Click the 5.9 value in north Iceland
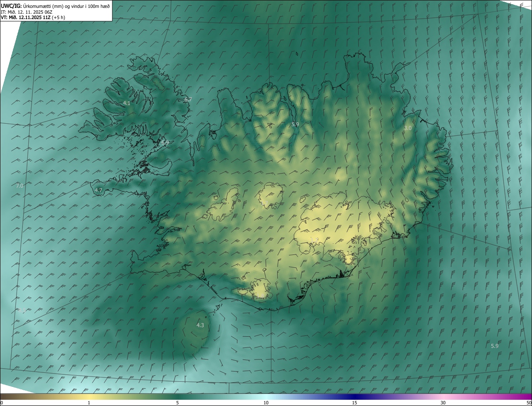The width and height of the screenshot is (532, 406). tap(295, 124)
